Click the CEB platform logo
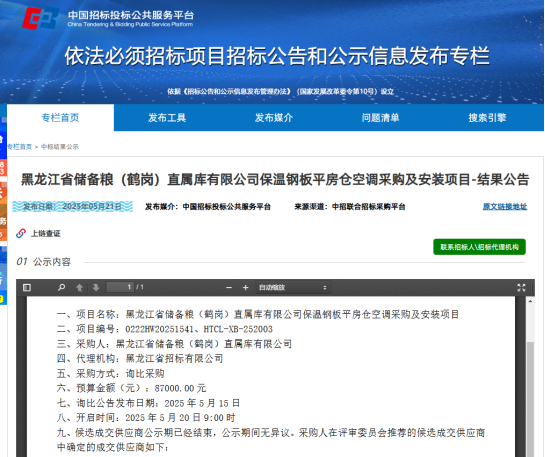Screen dimensions: 545x457 (x=41, y=18)
